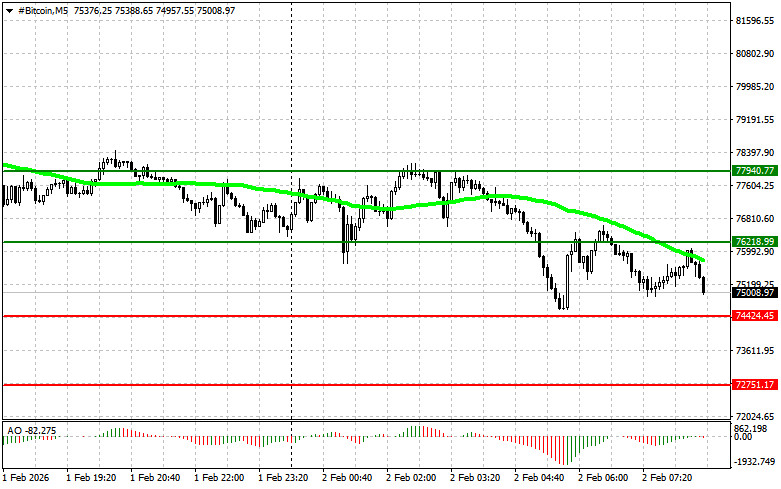
Task: Click the 2 Feb 00:40 time label
Action: pyautogui.click(x=347, y=478)
